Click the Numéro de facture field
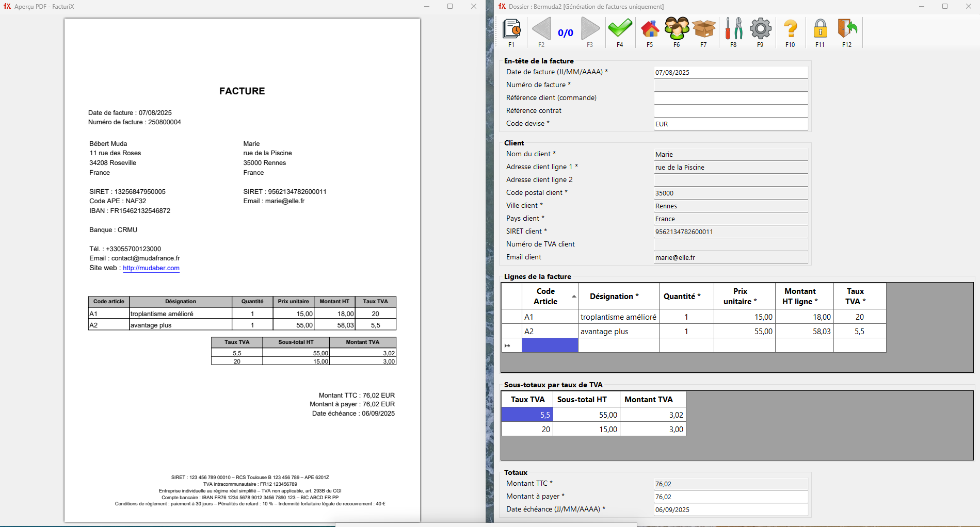980x527 pixels. [x=731, y=86]
